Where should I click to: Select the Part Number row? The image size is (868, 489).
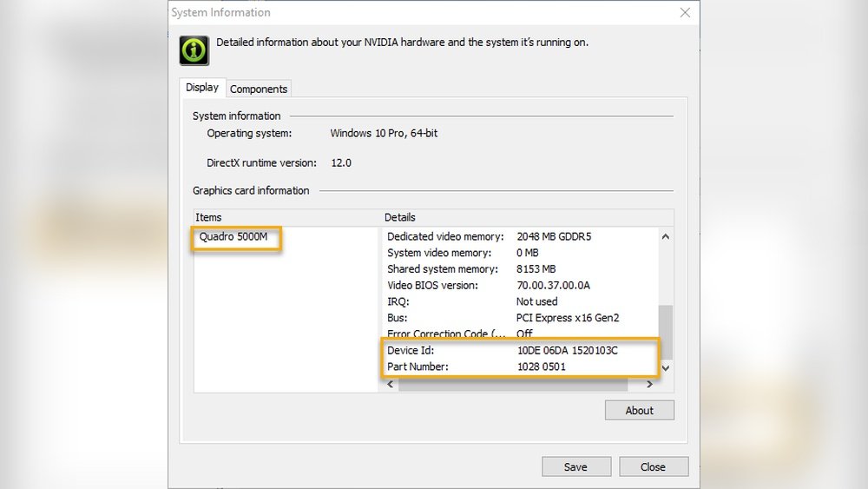pyautogui.click(x=520, y=367)
